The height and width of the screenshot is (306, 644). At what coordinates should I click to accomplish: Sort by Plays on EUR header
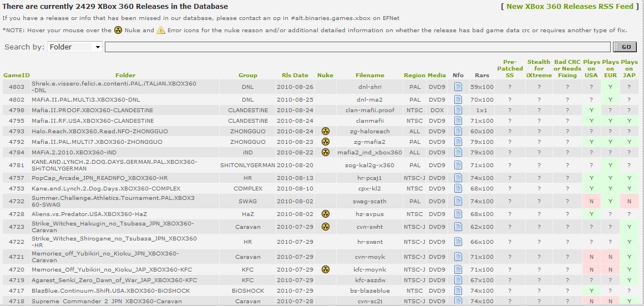610,69
